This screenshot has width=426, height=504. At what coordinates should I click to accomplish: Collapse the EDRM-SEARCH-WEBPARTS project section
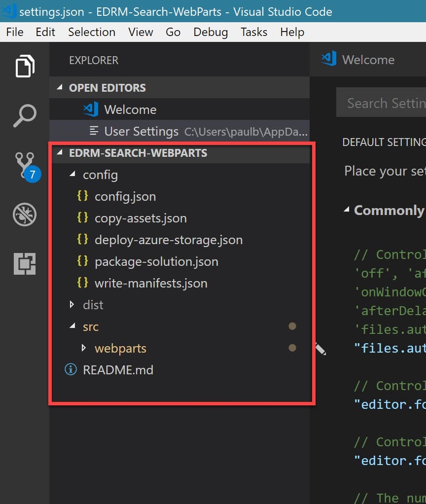[x=60, y=153]
